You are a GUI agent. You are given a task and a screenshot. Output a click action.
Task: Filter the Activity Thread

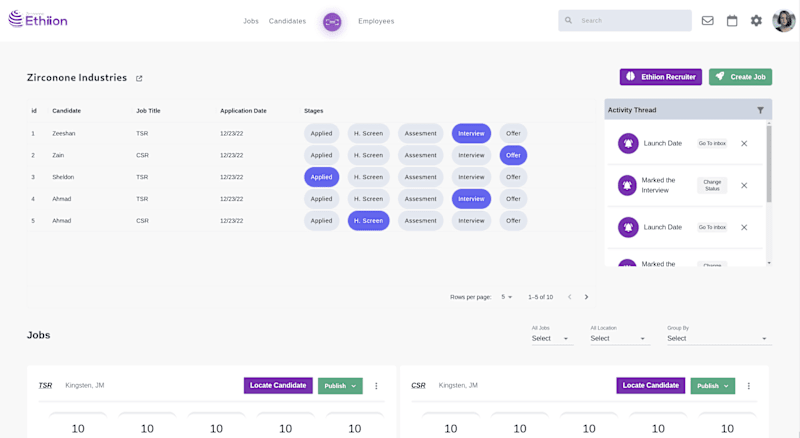tap(760, 110)
